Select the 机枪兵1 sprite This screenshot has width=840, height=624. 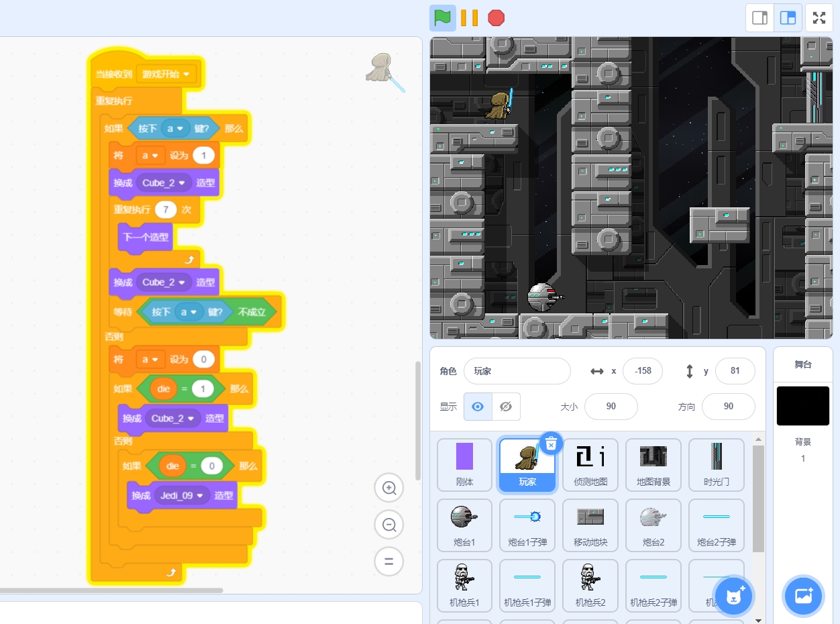(464, 585)
